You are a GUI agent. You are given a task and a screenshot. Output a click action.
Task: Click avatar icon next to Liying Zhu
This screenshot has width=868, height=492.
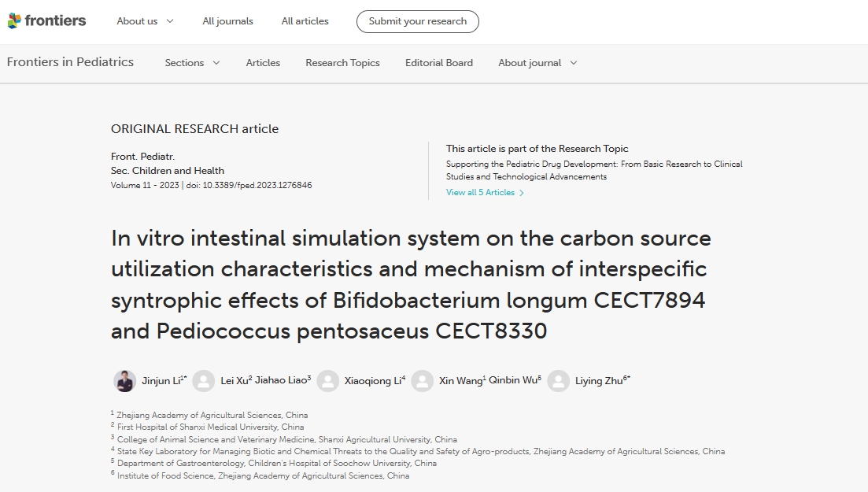coord(558,381)
